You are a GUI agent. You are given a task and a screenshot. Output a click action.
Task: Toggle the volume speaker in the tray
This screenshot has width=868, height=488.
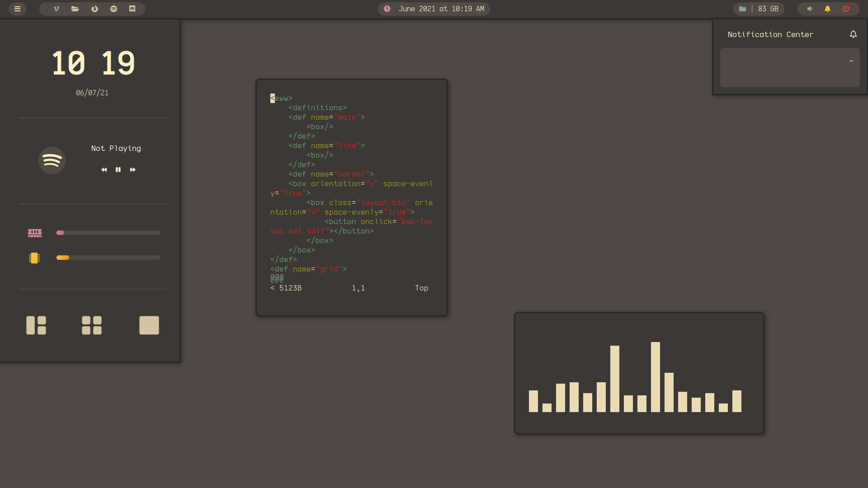pos(810,9)
